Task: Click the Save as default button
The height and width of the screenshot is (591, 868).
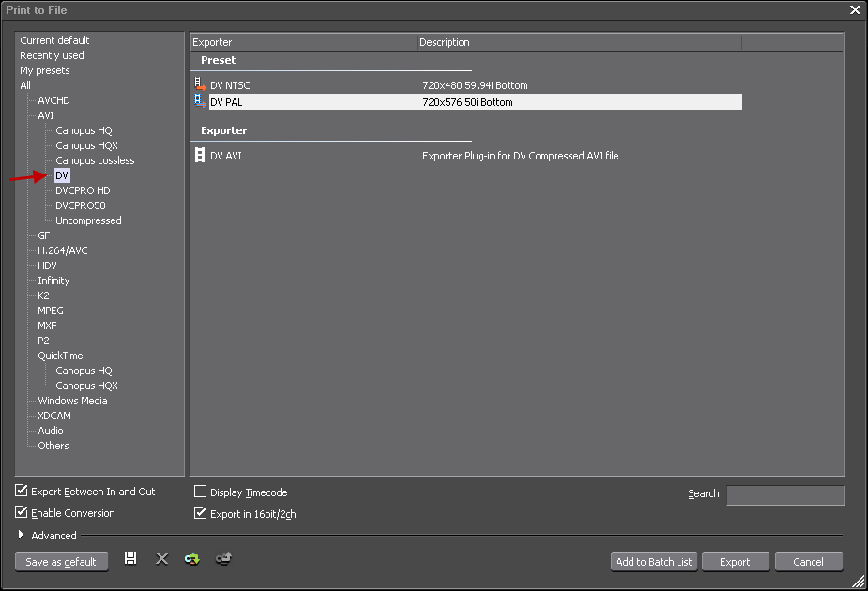Action: [x=61, y=562]
